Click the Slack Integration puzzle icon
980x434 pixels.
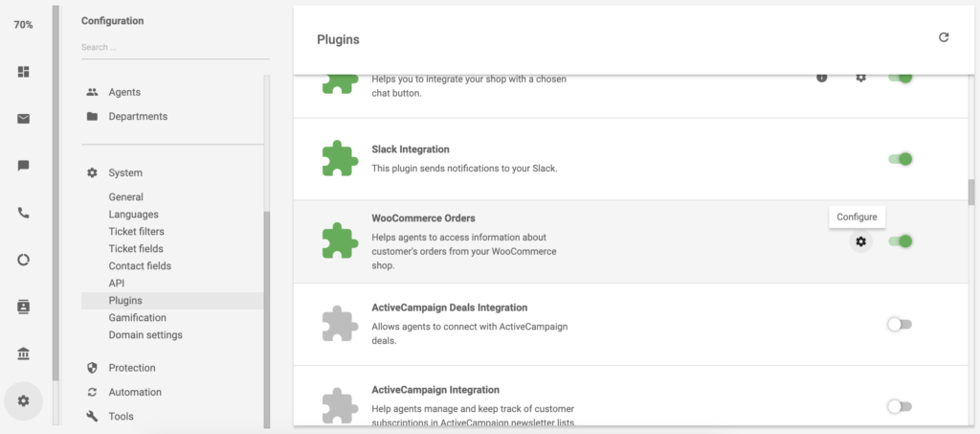pyautogui.click(x=340, y=159)
